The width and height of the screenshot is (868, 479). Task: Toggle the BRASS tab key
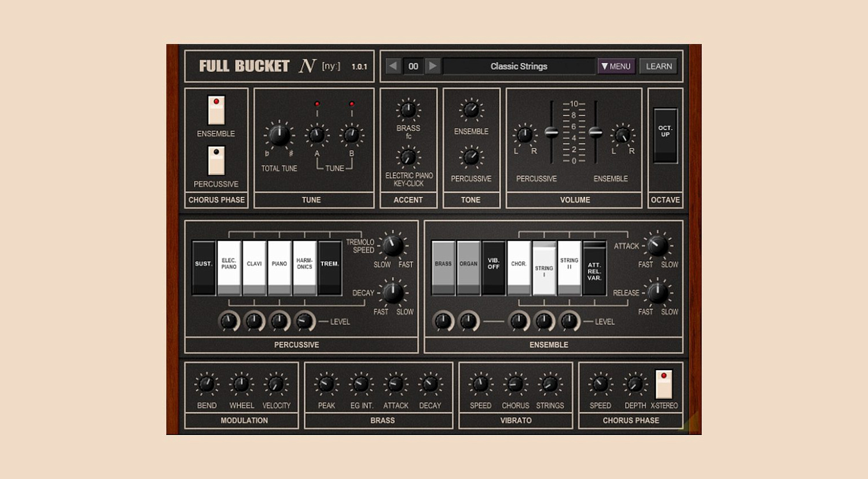(443, 268)
